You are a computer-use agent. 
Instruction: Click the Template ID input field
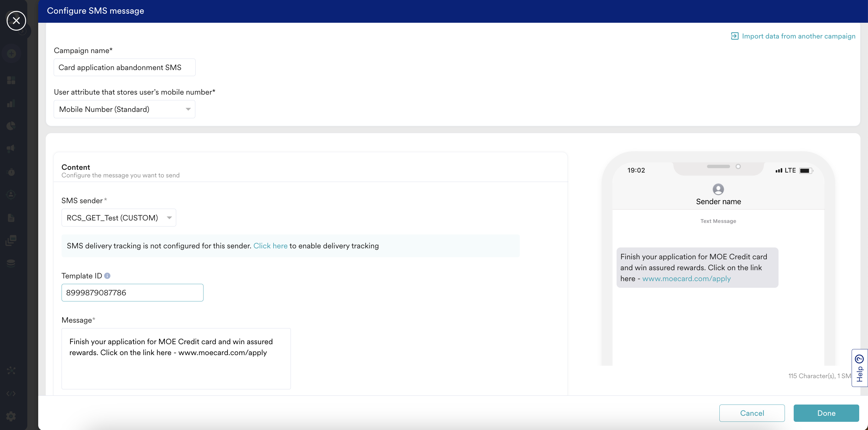pyautogui.click(x=132, y=293)
